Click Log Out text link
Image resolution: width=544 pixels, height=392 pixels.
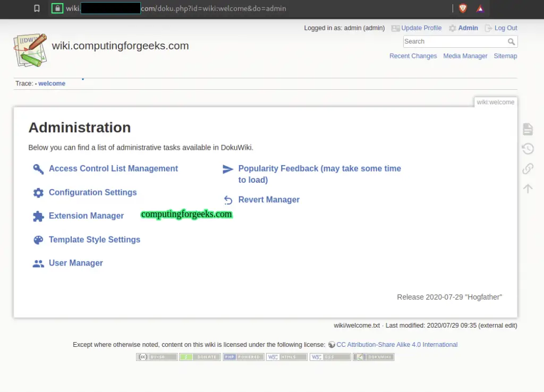506,28
